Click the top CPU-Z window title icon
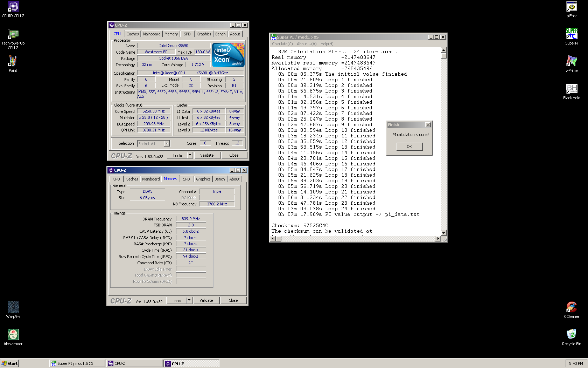Screen dimensions: 588x368 pyautogui.click(x=112, y=25)
